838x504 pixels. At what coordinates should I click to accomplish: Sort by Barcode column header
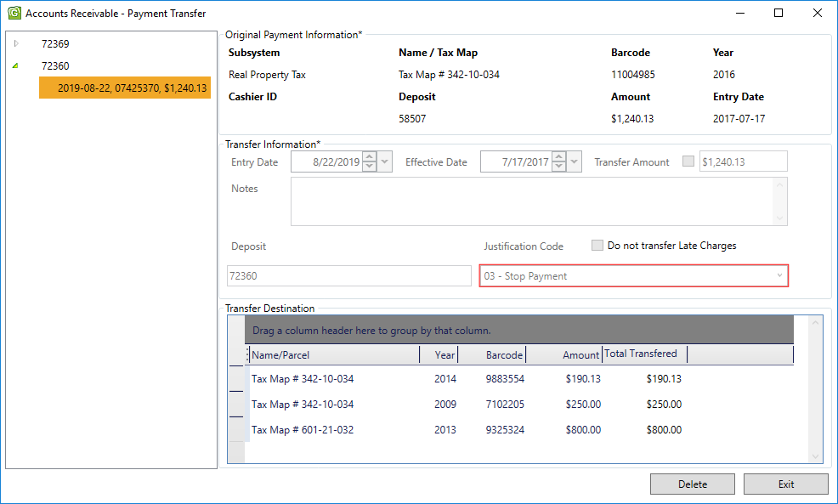point(504,354)
